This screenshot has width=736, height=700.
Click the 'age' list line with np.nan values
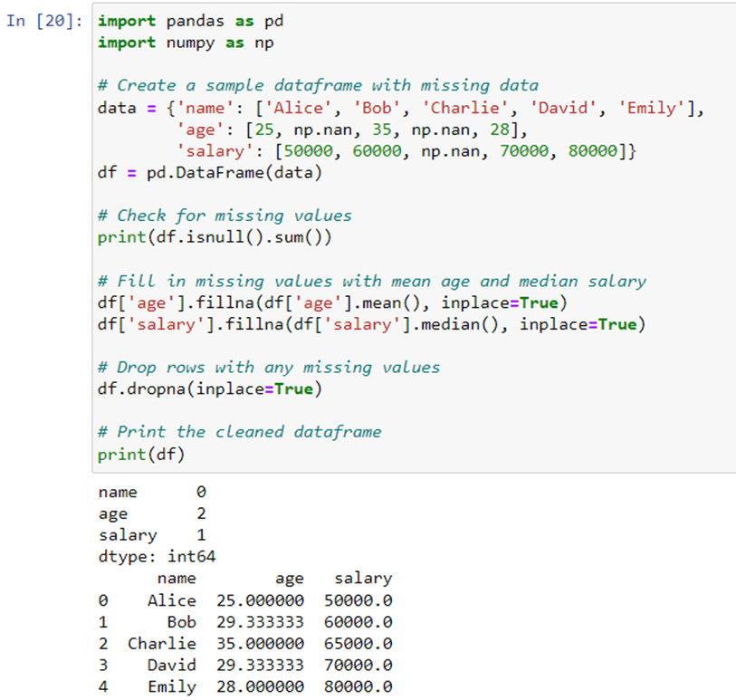point(351,129)
